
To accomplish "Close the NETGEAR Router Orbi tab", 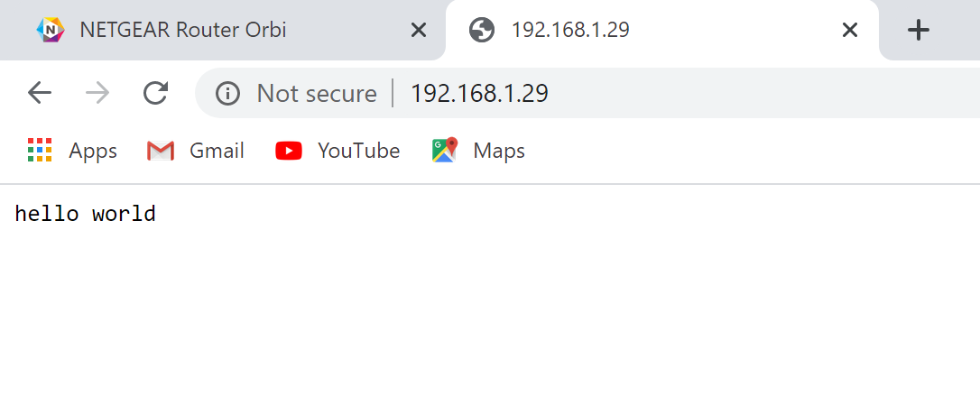I will (418, 31).
